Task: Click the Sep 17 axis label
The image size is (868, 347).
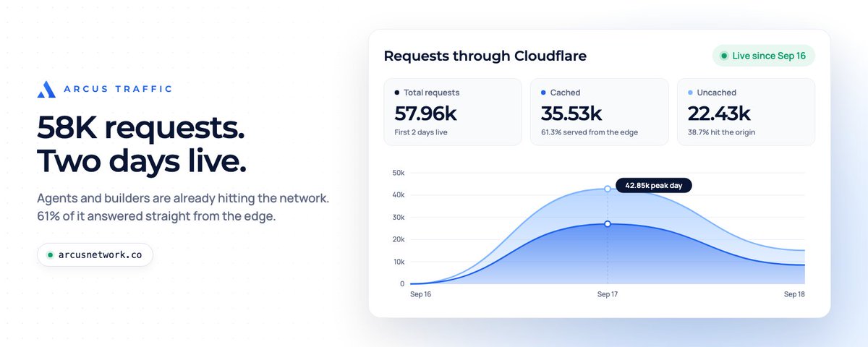Action: pyautogui.click(x=607, y=294)
